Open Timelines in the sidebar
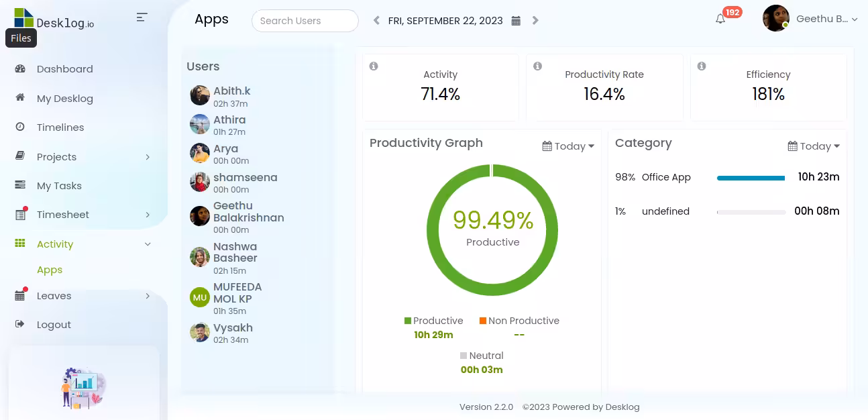This screenshot has height=420, width=868. point(60,127)
